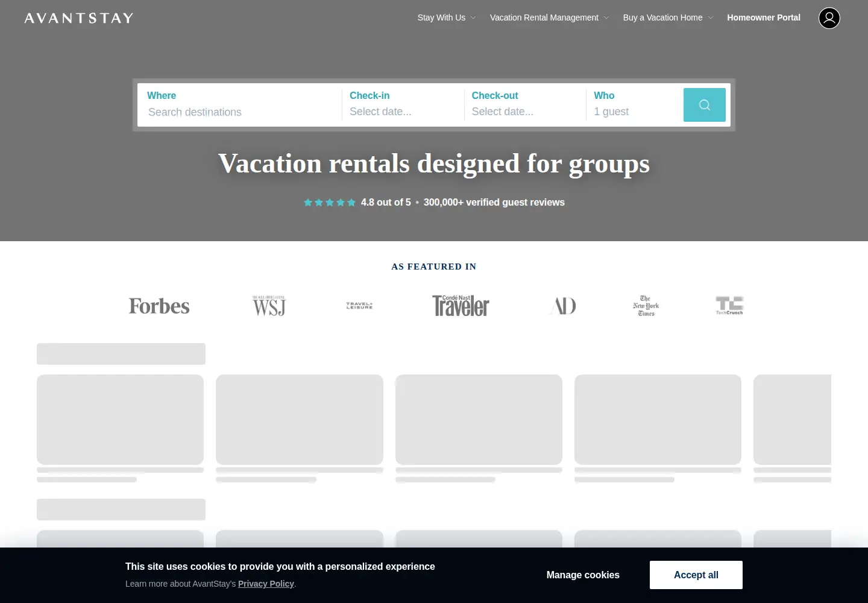Focus the Search destinations field
Image resolution: width=868 pixels, height=603 pixels.
coord(241,112)
